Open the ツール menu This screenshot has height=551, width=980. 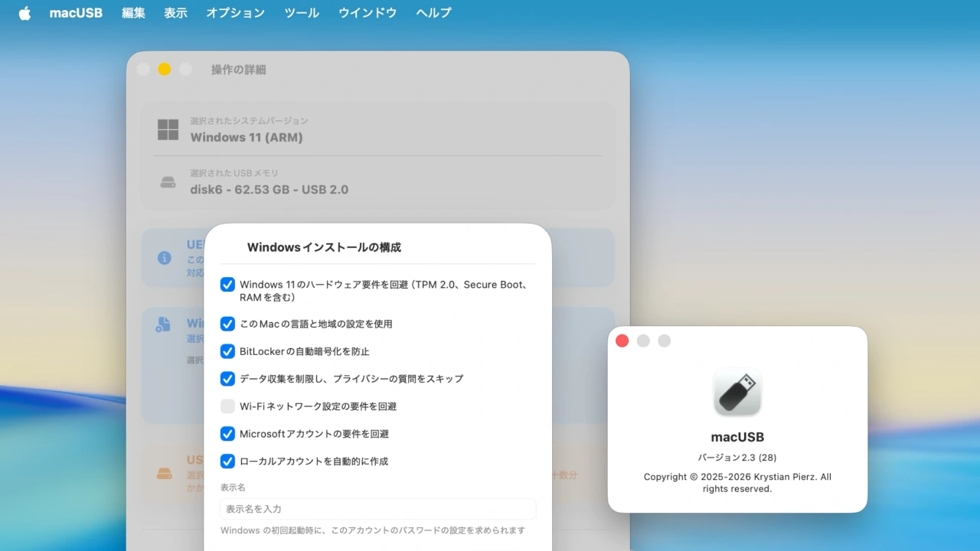pos(302,13)
